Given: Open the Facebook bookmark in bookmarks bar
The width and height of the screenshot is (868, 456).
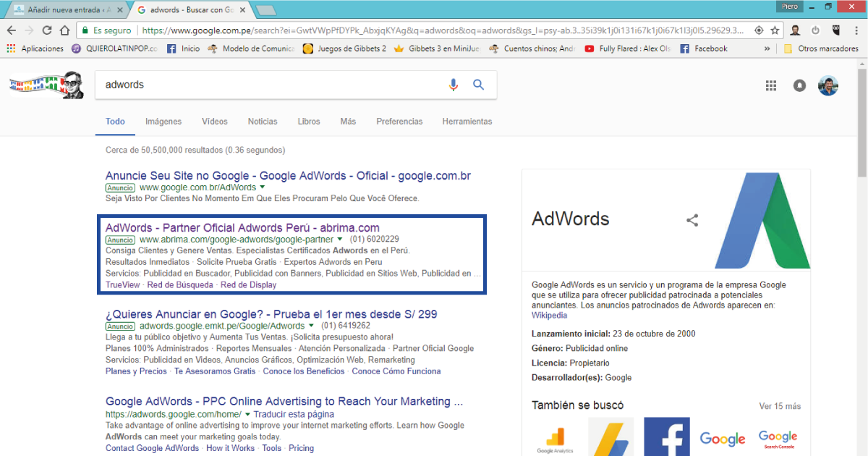Looking at the screenshot, I should pyautogui.click(x=703, y=48).
